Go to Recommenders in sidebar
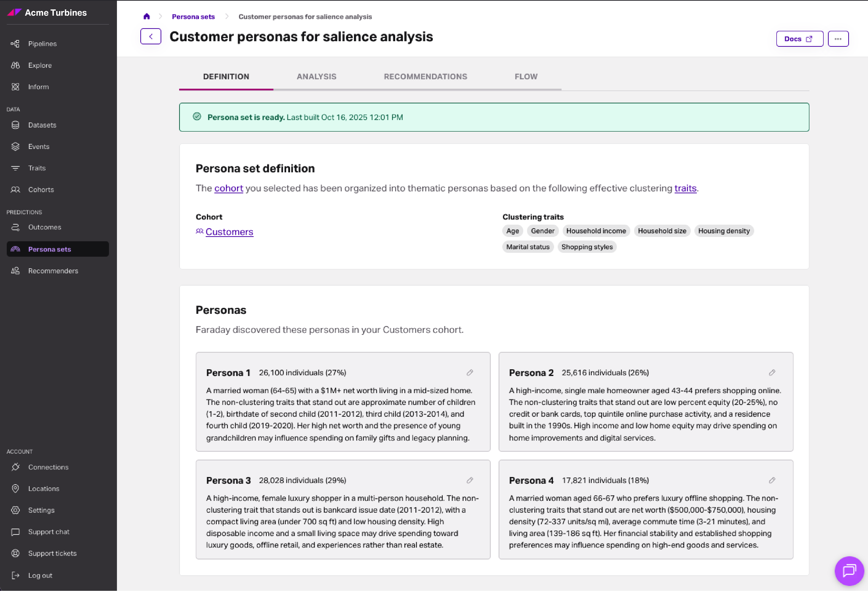 coord(53,271)
